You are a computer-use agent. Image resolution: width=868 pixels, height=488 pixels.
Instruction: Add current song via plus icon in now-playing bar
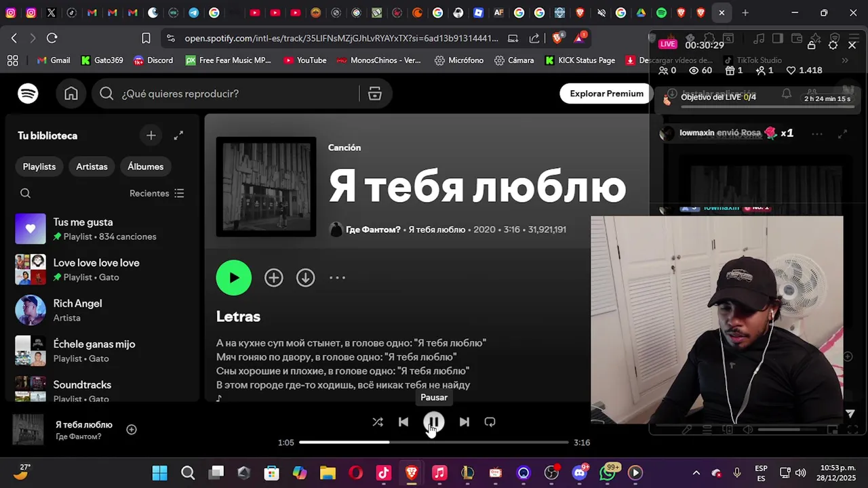tap(132, 429)
